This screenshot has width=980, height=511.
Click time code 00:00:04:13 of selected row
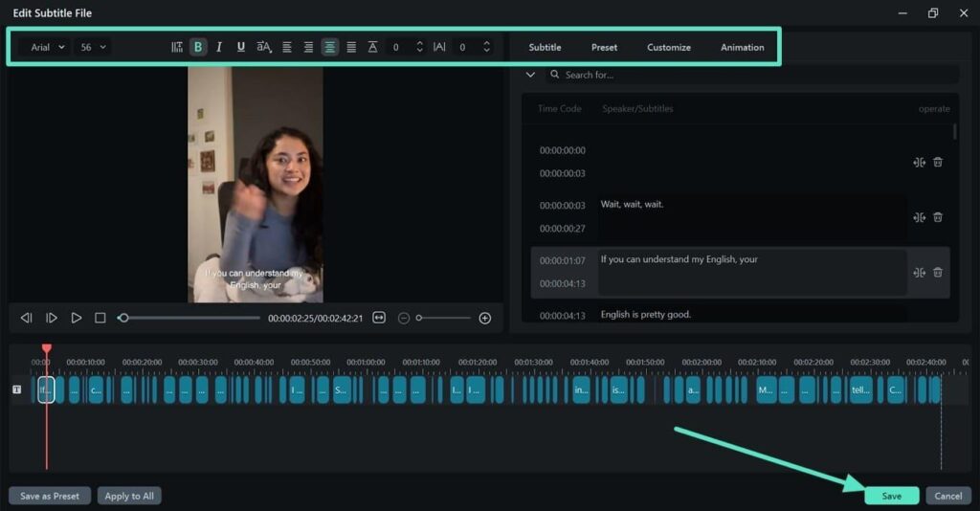click(x=563, y=283)
